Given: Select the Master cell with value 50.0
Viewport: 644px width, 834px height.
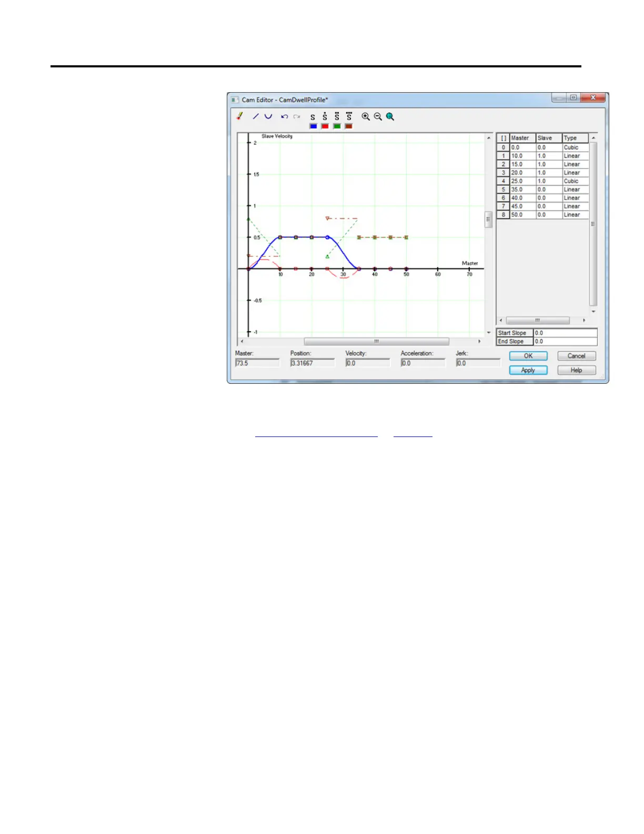Looking at the screenshot, I should click(x=523, y=215).
